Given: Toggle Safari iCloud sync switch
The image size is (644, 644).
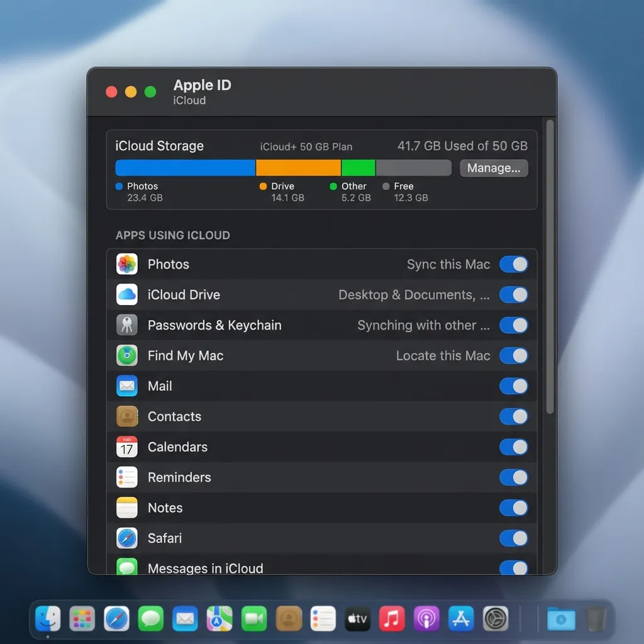Looking at the screenshot, I should pos(513,538).
